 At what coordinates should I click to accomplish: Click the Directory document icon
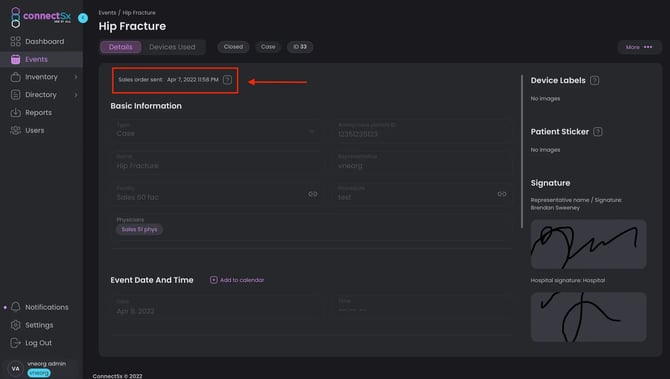[x=15, y=95]
